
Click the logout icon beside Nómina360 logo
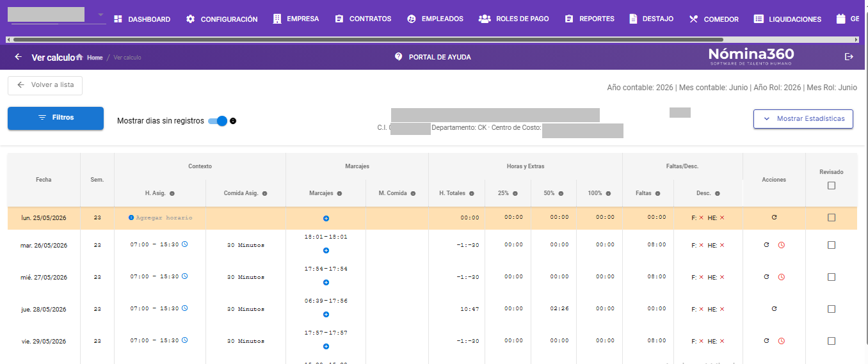tap(849, 57)
